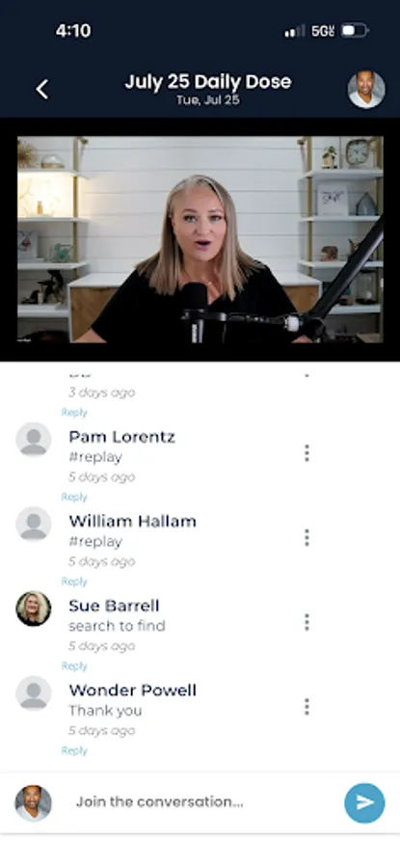The height and width of the screenshot is (868, 400).
Task: Tap William Hallam's placeholder avatar
Action: 33,525
